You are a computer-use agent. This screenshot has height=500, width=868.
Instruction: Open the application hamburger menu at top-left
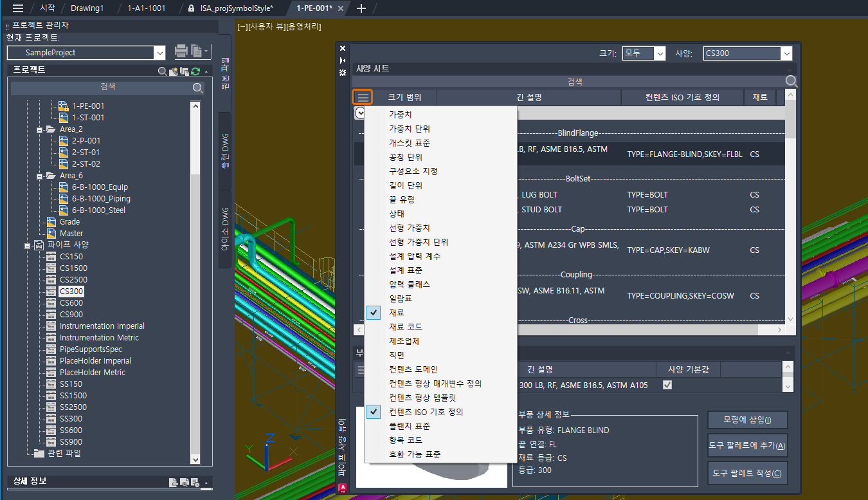[18, 8]
